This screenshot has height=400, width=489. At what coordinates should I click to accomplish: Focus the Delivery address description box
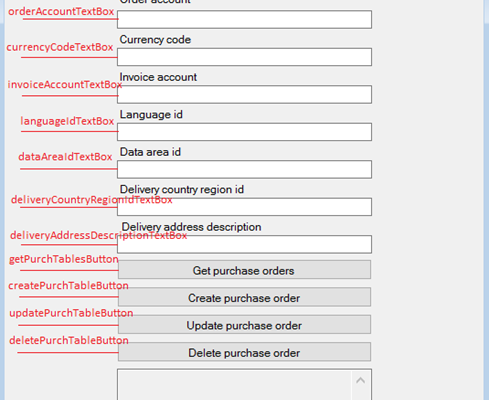[244, 244]
